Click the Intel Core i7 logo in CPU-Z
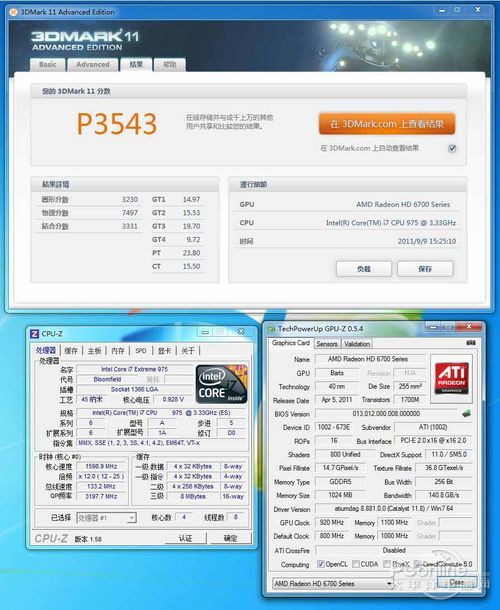The image size is (500, 610). click(221, 384)
